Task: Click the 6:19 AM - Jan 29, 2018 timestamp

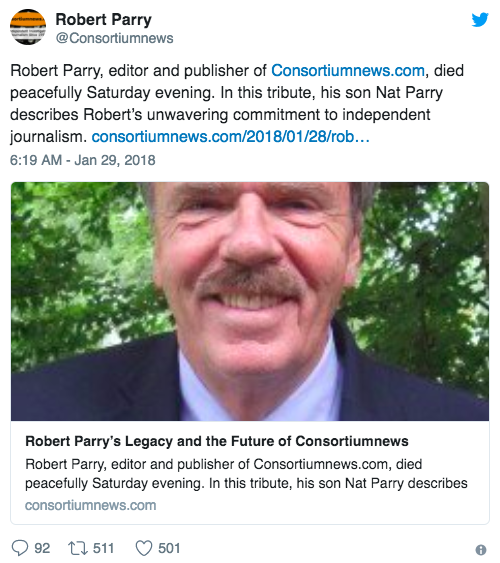Action: (x=83, y=160)
